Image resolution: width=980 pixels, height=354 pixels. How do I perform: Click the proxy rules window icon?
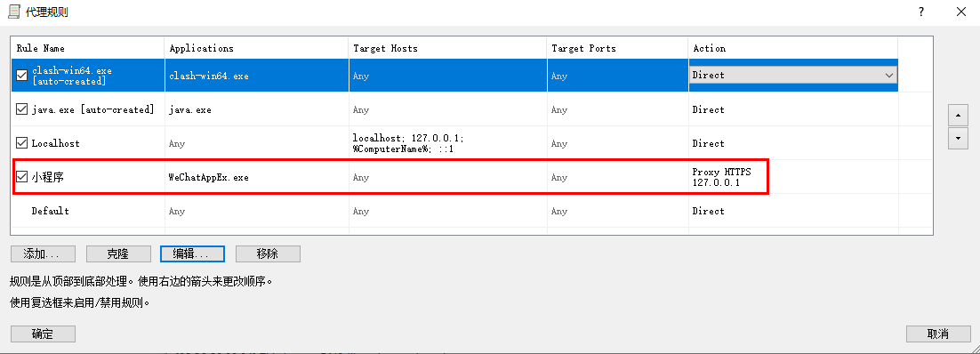point(13,12)
